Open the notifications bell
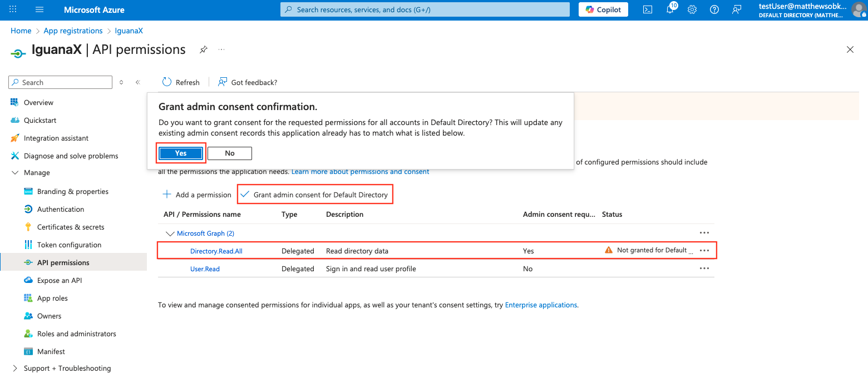 670,9
